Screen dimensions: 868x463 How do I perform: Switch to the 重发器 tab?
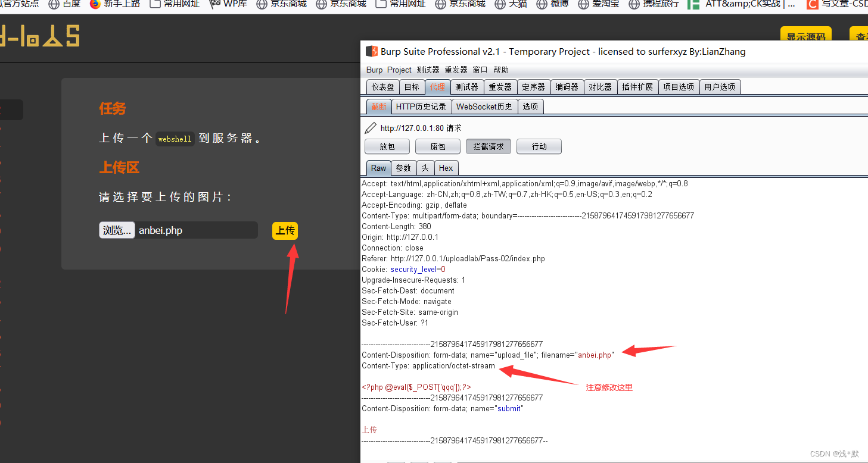500,87
